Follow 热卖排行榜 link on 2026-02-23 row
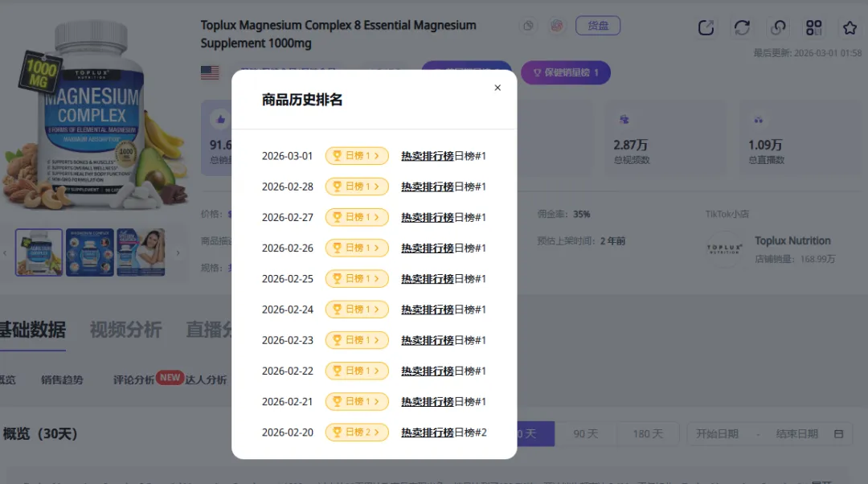Image resolution: width=868 pixels, height=484 pixels. [x=428, y=340]
